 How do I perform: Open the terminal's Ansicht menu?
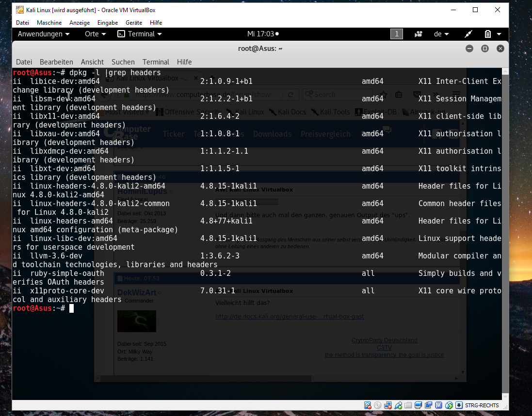[92, 62]
